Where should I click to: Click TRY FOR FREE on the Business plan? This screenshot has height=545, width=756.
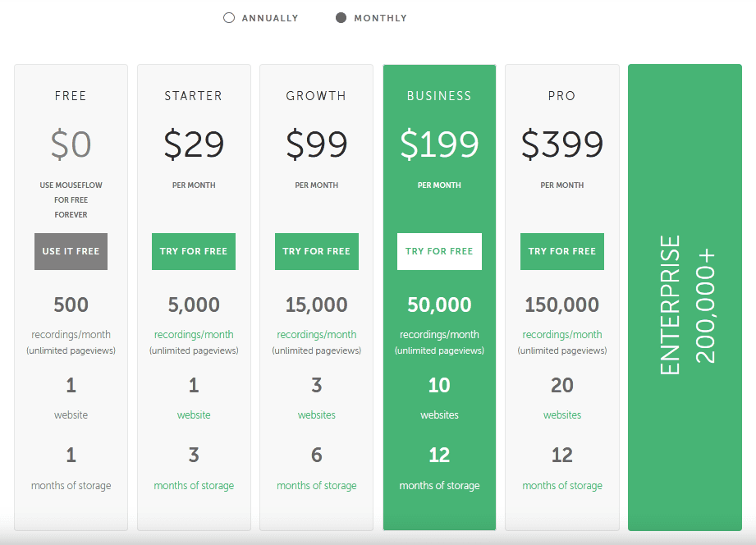pyautogui.click(x=439, y=251)
